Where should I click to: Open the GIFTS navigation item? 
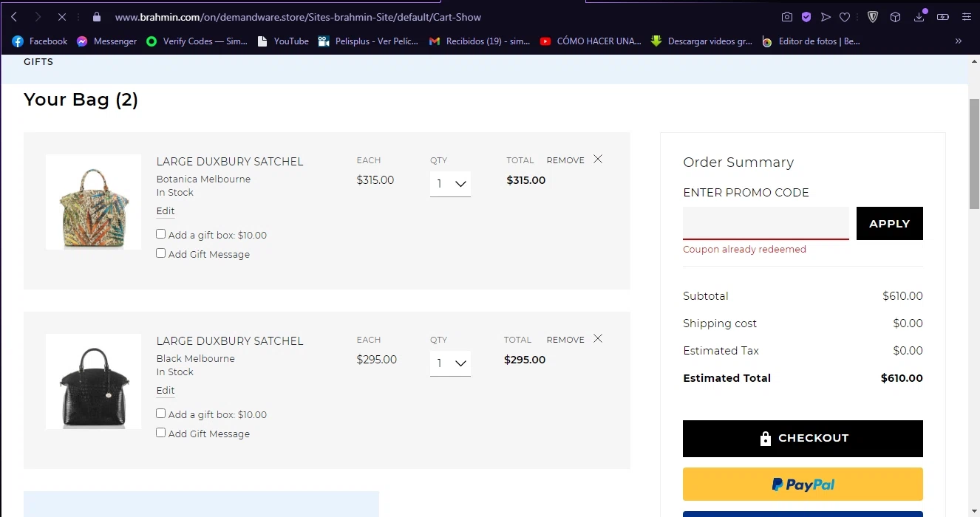coord(38,62)
